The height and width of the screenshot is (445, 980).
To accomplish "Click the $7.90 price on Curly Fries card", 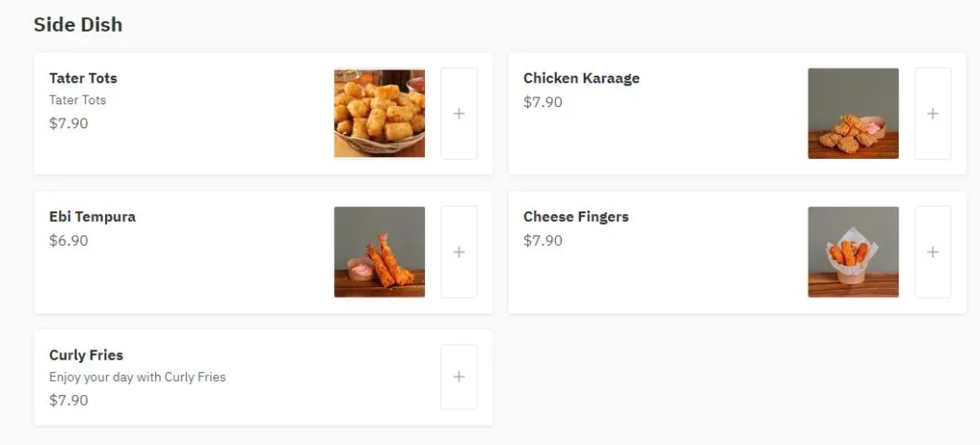I will pos(69,400).
